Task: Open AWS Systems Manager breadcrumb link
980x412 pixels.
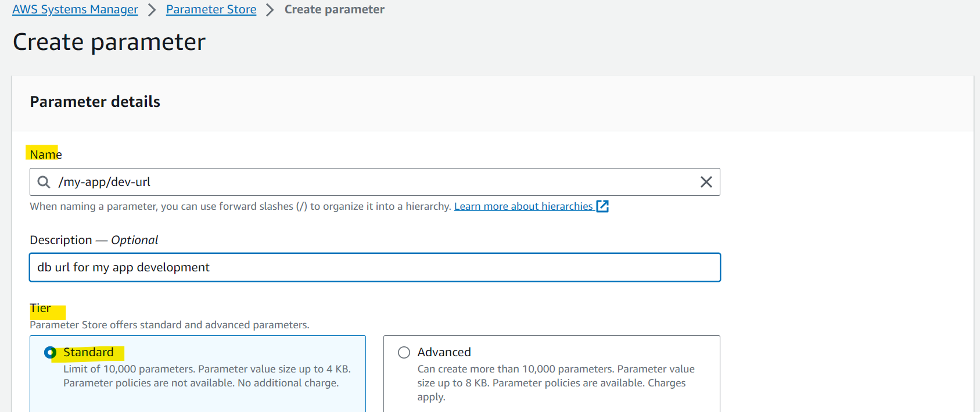Action: [75, 9]
